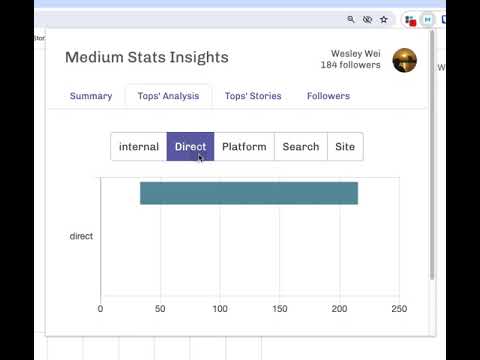Click the 184 followers text

350,65
